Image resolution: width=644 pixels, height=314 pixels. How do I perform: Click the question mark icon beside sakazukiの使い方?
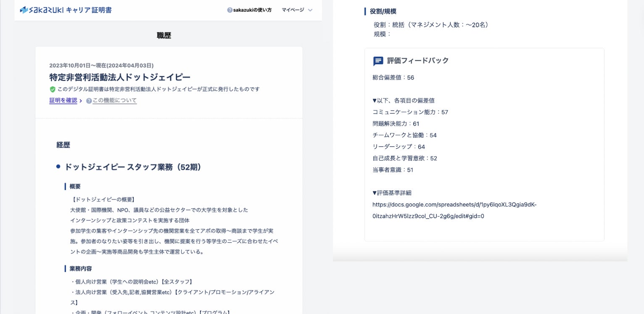(x=230, y=10)
